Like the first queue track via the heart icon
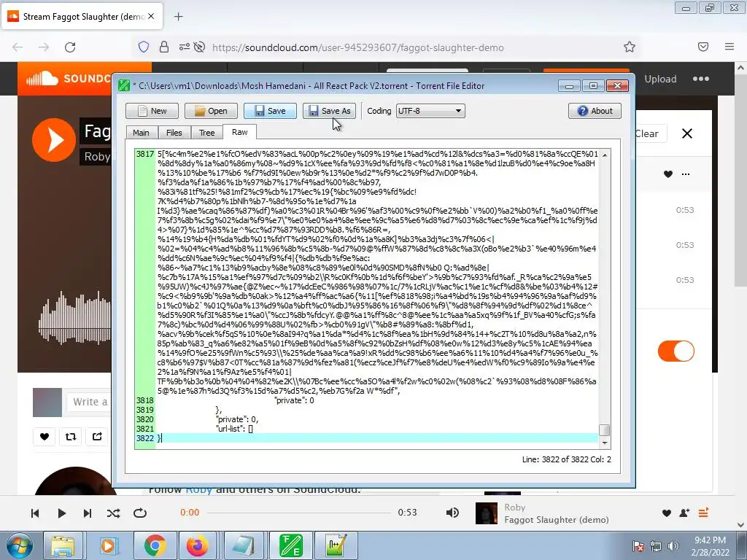This screenshot has width=747, height=560. [668, 174]
